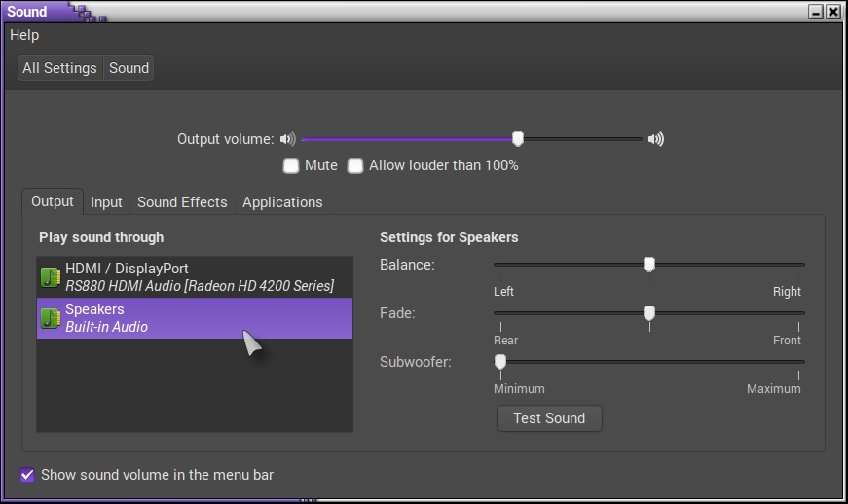Go back to All Settings

pyautogui.click(x=59, y=68)
